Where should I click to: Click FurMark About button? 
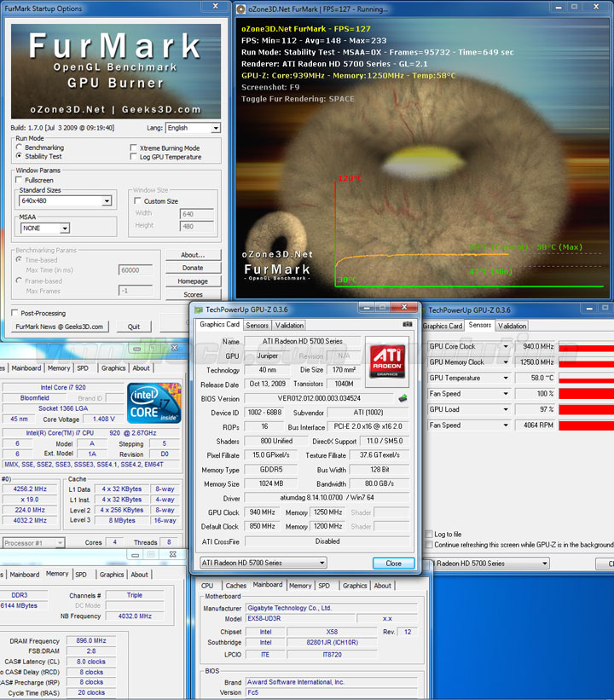pyautogui.click(x=193, y=255)
